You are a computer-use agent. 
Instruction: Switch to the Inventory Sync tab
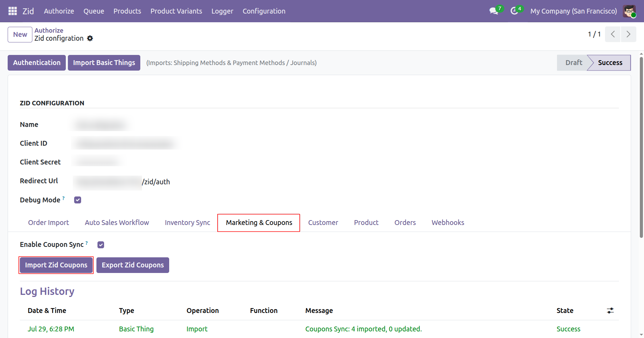click(187, 223)
